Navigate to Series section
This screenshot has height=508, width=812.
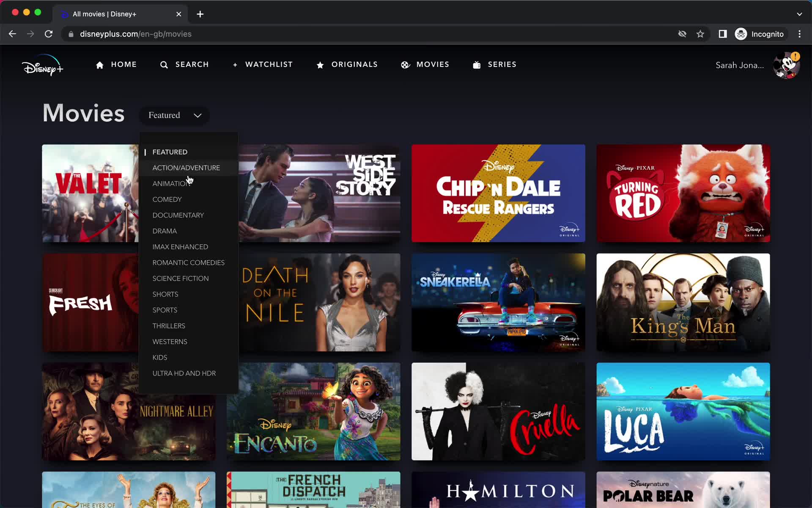[x=502, y=64]
